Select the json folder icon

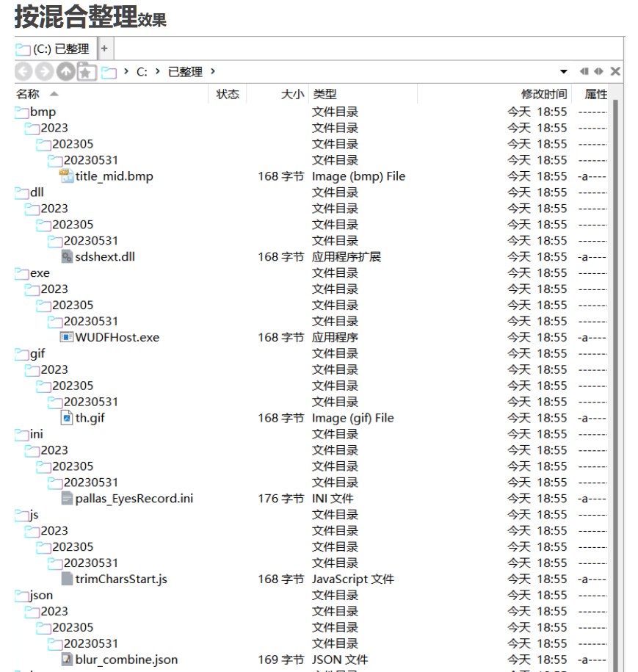[22, 596]
